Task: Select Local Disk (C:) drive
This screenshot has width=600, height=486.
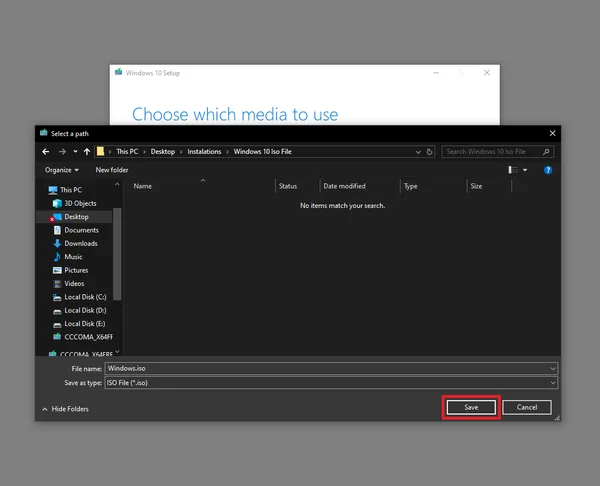Action: point(85,297)
